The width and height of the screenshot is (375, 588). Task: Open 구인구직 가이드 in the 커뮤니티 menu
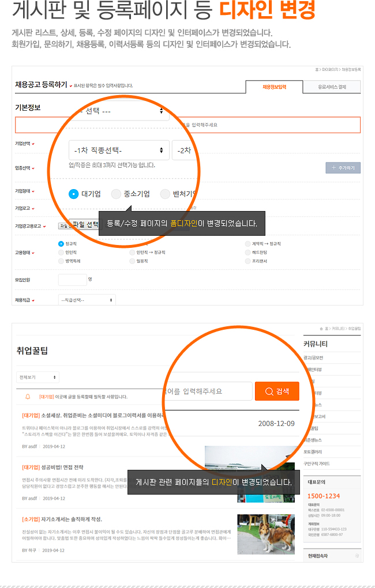tap(316, 463)
